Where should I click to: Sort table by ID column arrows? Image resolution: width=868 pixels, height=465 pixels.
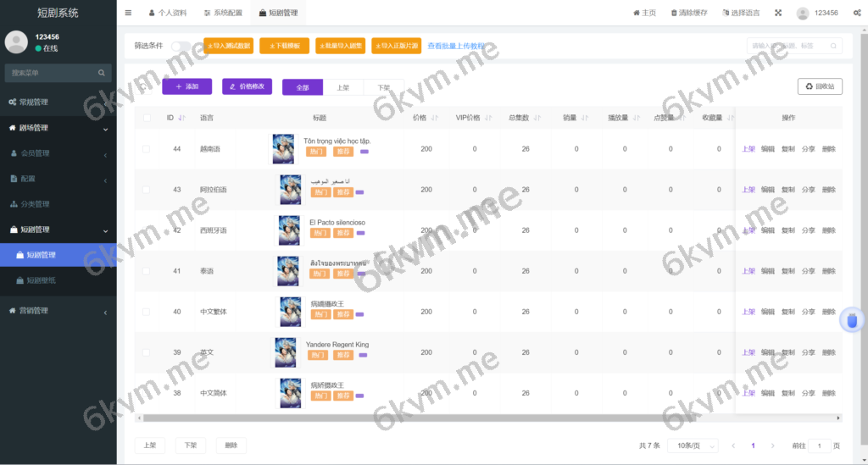(182, 118)
